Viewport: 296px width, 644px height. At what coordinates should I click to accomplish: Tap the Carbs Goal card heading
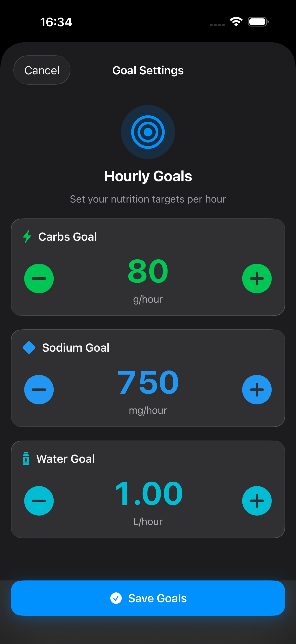point(67,236)
